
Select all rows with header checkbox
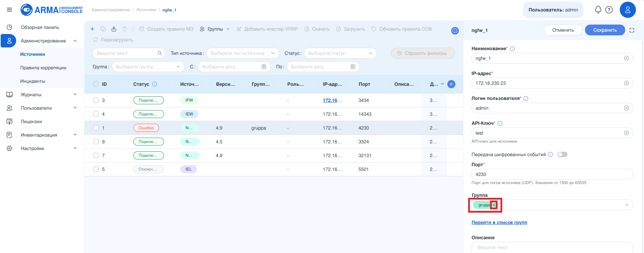(x=96, y=84)
